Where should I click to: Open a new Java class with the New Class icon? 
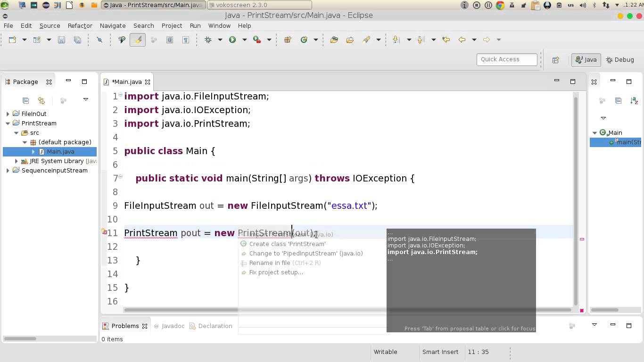37,40
